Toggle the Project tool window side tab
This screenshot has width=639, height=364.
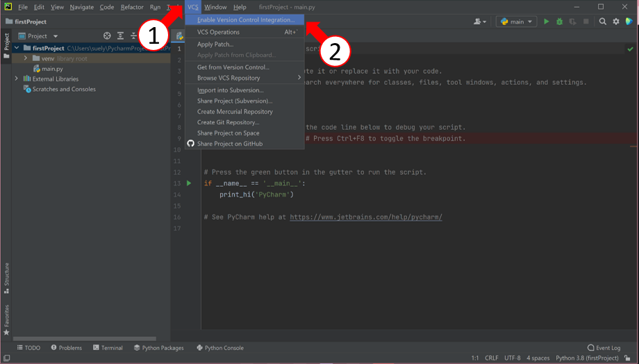[x=6, y=46]
